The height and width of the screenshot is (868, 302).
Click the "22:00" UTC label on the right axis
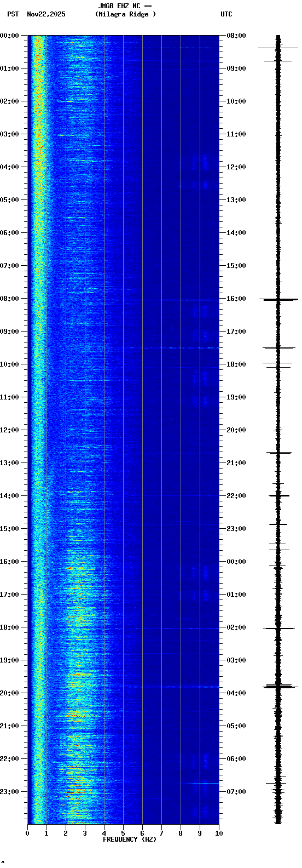236,496
